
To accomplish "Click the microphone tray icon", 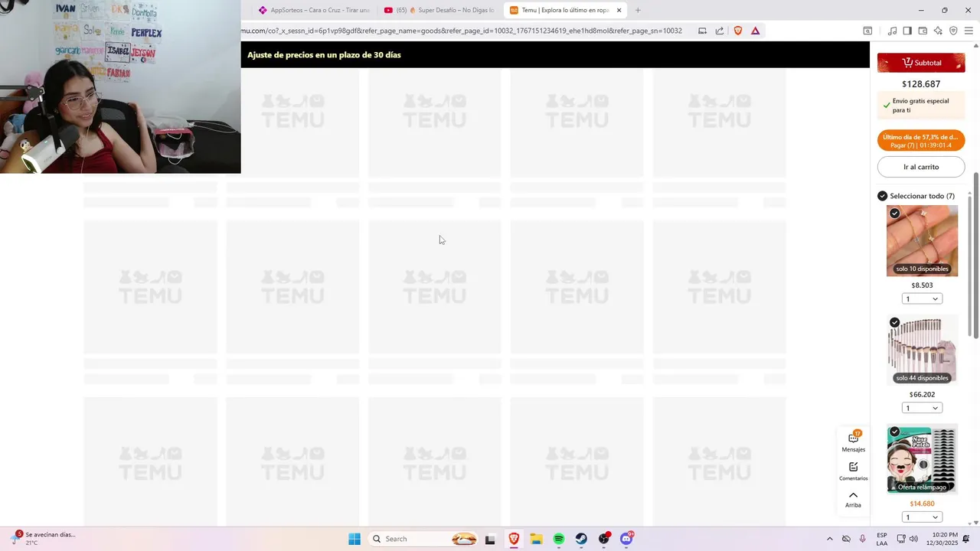I will point(863,539).
